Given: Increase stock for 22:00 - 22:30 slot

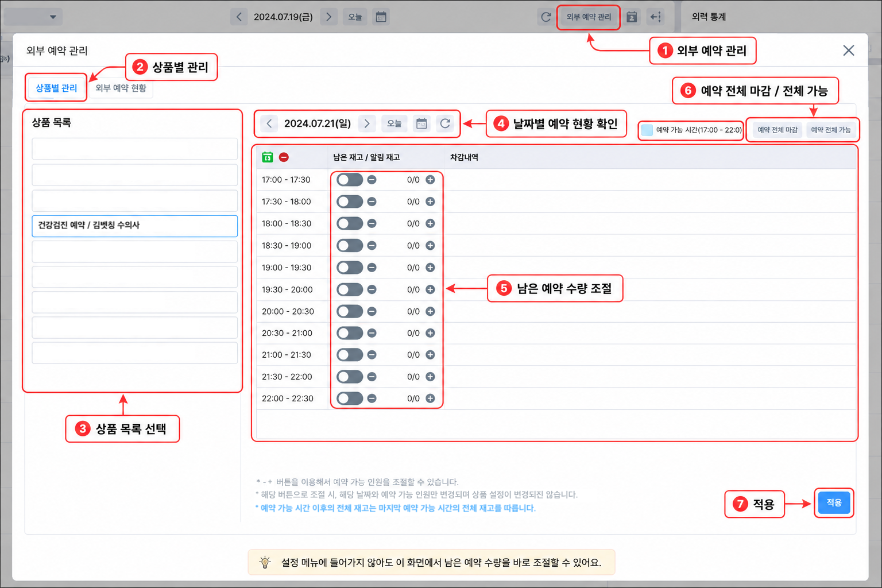Looking at the screenshot, I should click(x=430, y=399).
